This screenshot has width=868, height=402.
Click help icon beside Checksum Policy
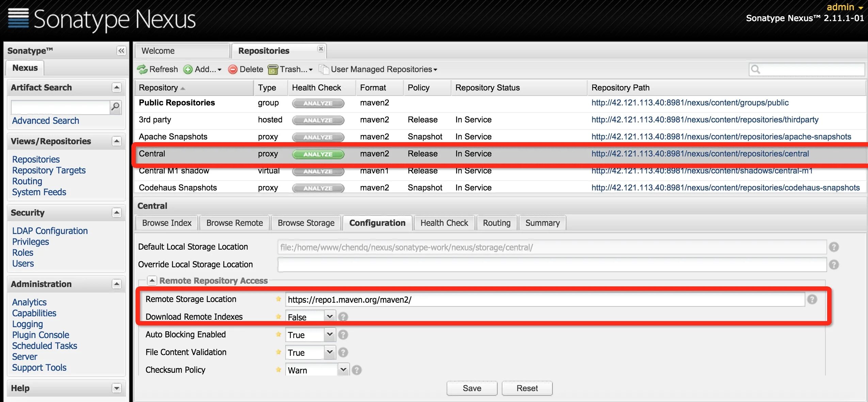(356, 370)
